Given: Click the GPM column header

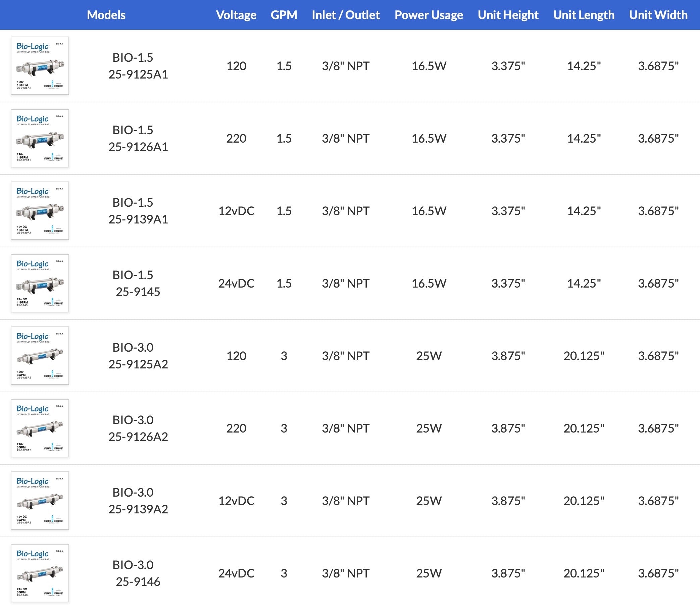Looking at the screenshot, I should (284, 15).
